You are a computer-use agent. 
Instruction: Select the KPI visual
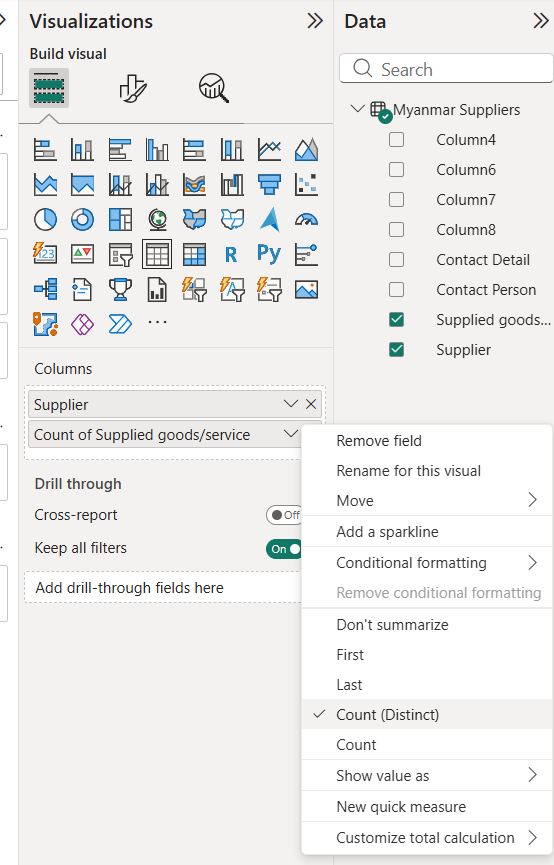click(82, 254)
